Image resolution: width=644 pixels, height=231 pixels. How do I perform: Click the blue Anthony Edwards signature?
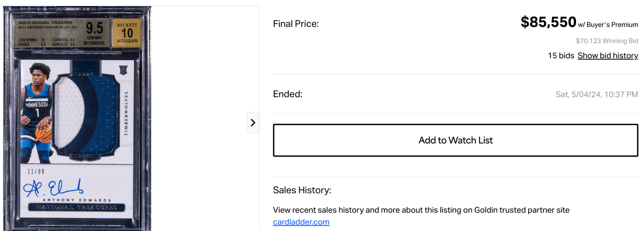click(54, 189)
